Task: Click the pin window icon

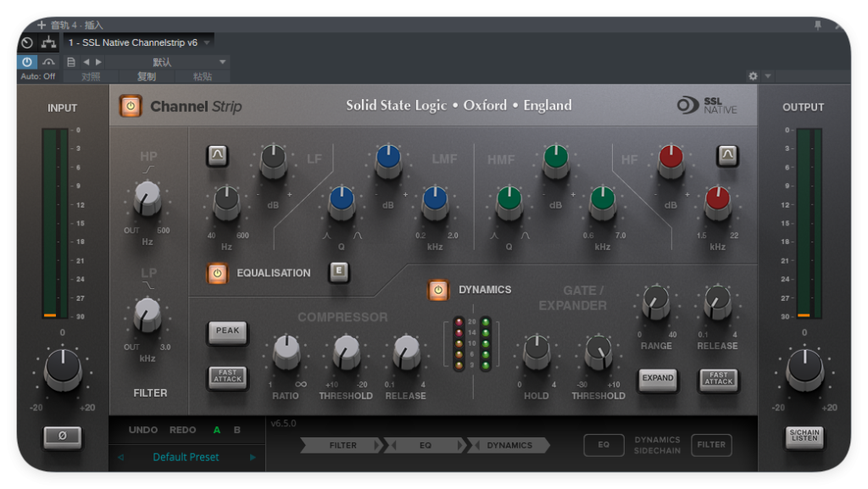Action: coord(818,25)
